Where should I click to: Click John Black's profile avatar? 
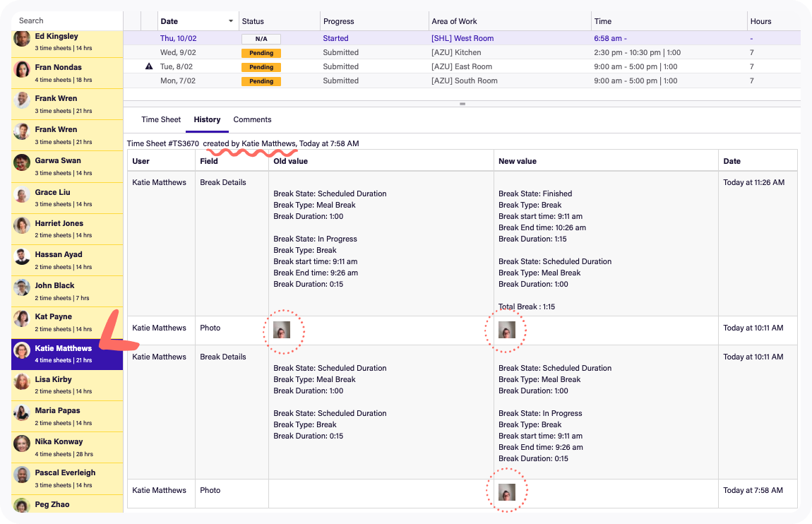pyautogui.click(x=22, y=287)
